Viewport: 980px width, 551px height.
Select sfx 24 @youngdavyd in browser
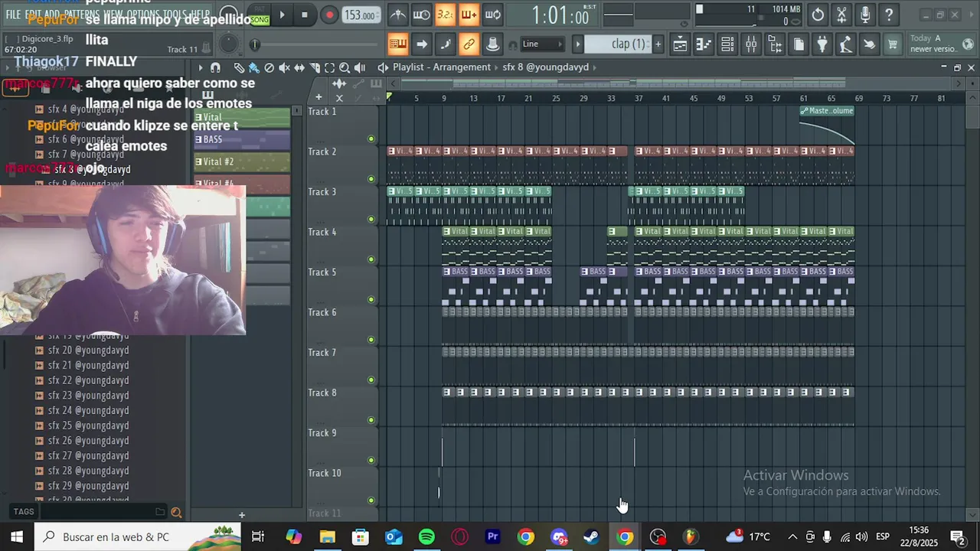click(x=88, y=410)
